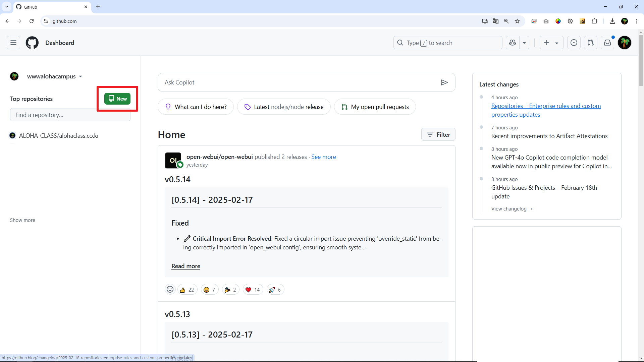The height and width of the screenshot is (362, 644).
Task: Open 'GitHub Issues & Projects – February 18th' entry
Action: pos(544,192)
